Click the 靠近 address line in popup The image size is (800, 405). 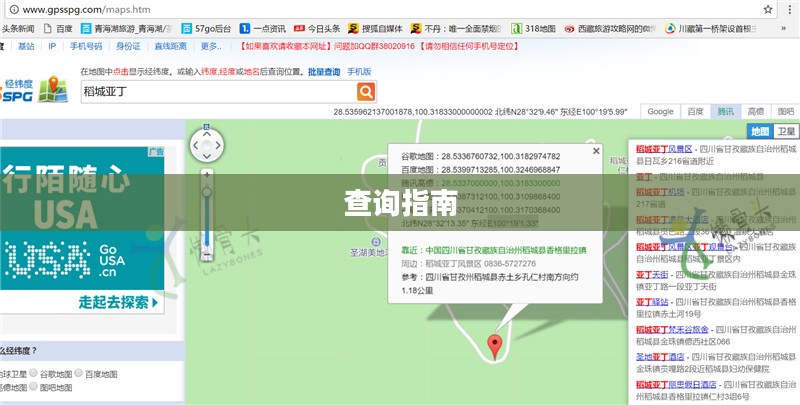(494, 250)
